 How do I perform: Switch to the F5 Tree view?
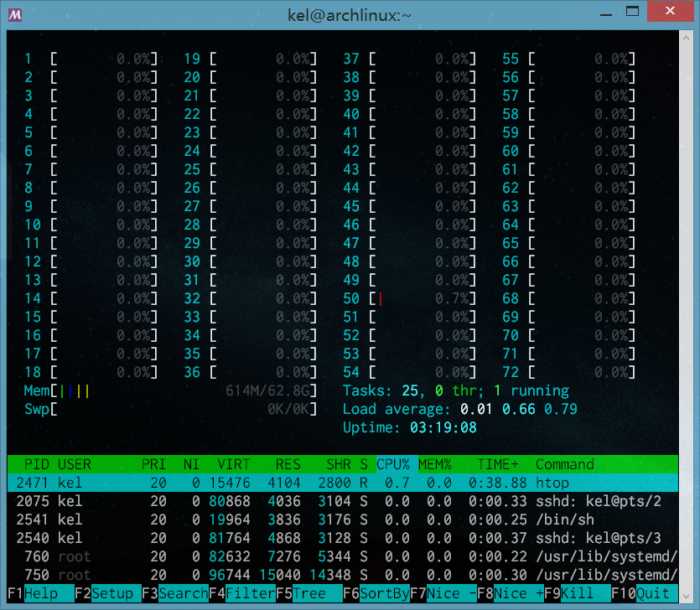309,593
